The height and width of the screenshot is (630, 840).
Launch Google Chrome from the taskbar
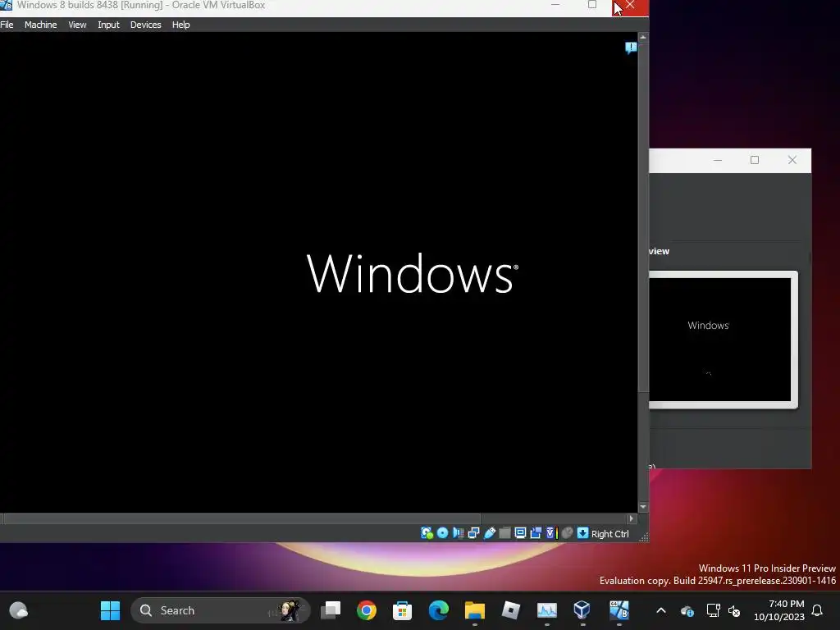[367, 610]
